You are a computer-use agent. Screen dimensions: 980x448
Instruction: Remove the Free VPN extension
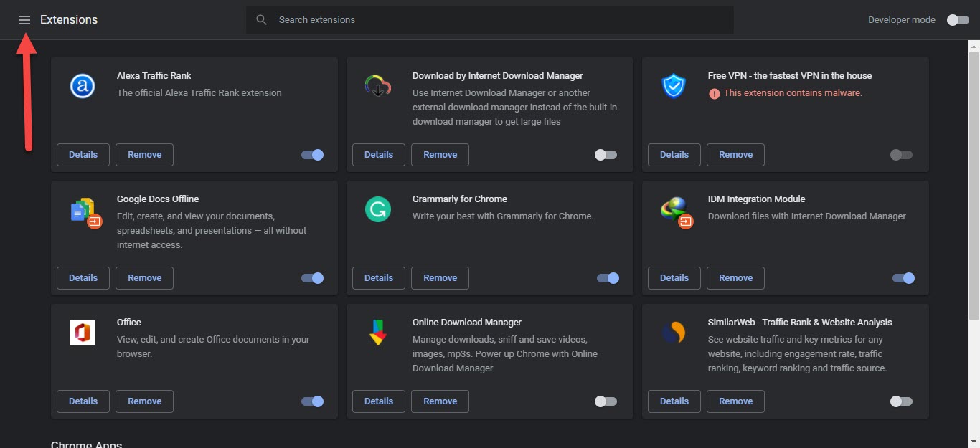point(735,155)
